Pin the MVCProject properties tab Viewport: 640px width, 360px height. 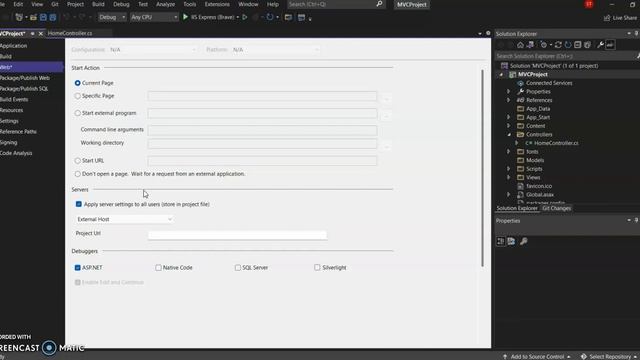point(32,33)
